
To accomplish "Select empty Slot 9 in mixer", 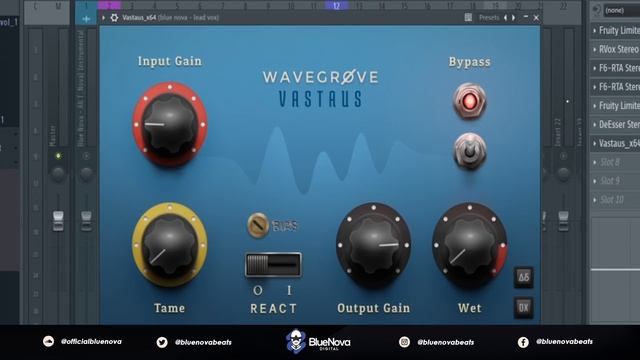I will [x=616, y=180].
